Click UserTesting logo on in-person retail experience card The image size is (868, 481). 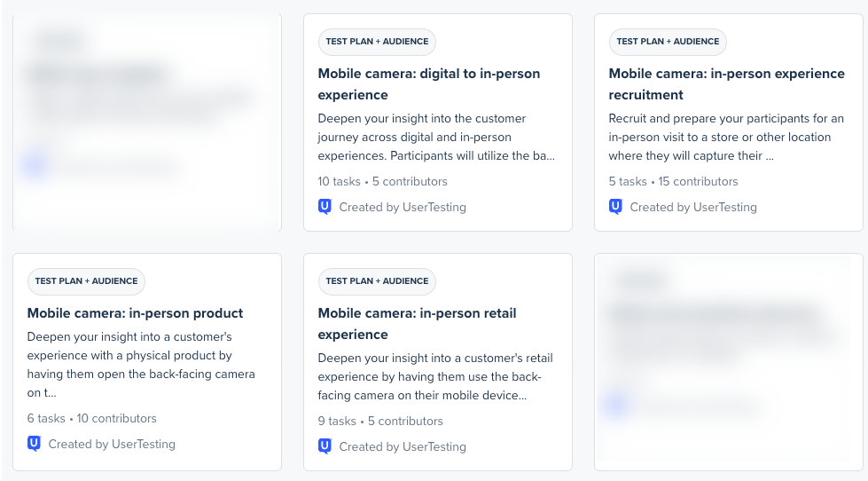[x=325, y=446]
